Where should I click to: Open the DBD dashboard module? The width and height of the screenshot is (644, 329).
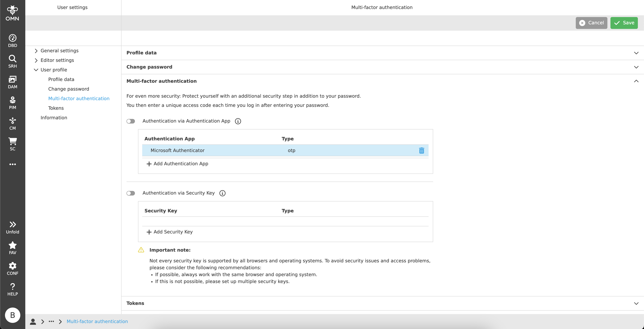[x=12, y=40]
